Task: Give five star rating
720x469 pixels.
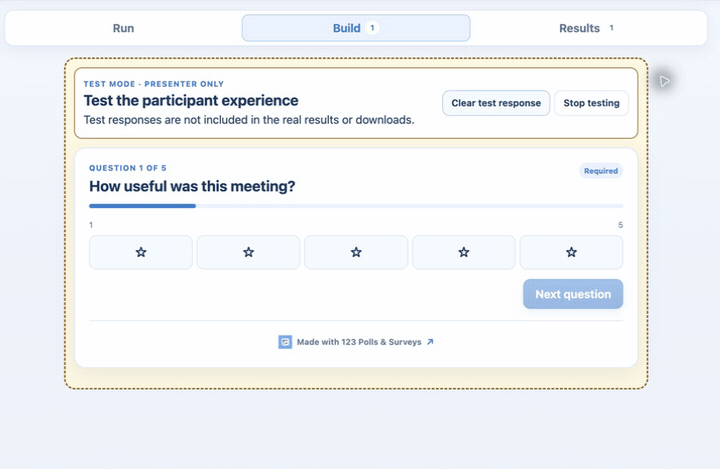Action: coord(571,252)
